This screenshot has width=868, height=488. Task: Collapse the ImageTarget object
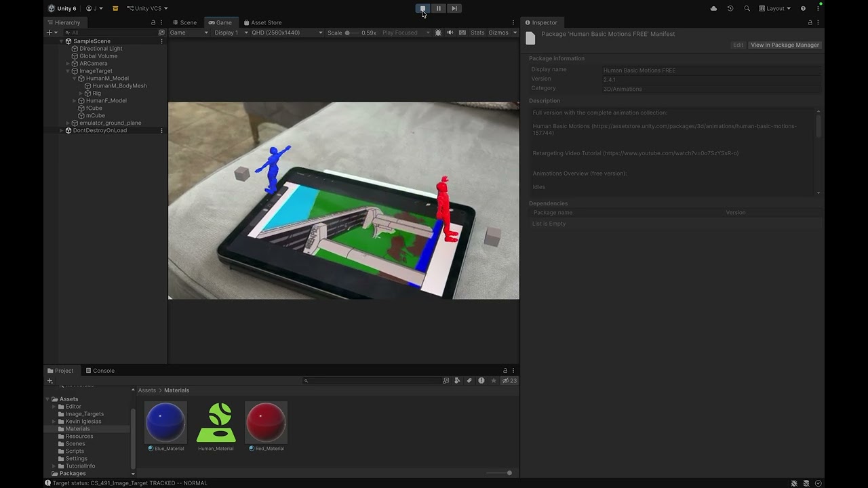coord(68,71)
